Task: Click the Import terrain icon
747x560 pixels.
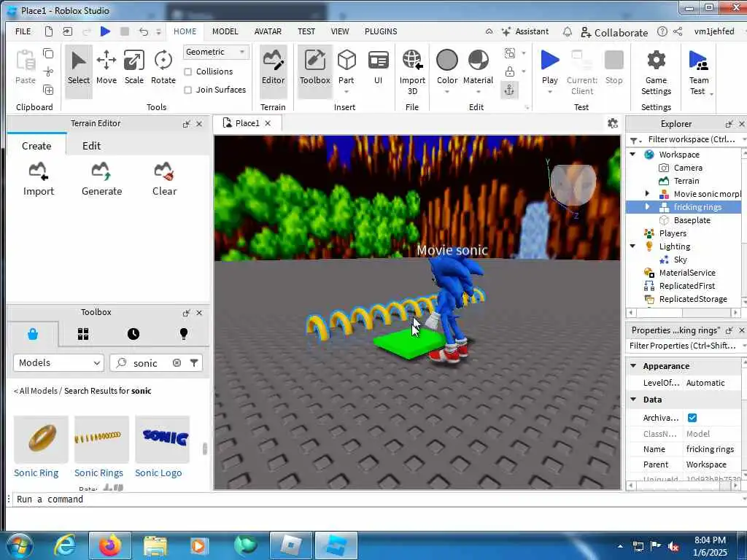Action: click(39, 179)
